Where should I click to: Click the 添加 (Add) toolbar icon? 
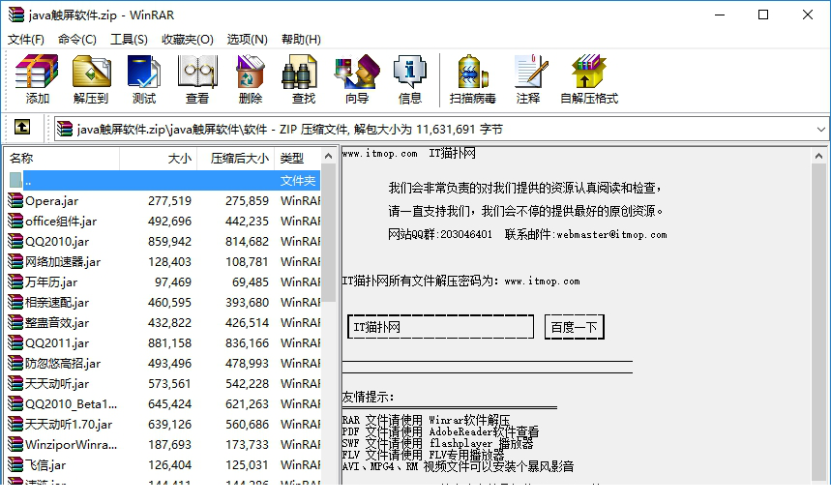[x=37, y=72]
